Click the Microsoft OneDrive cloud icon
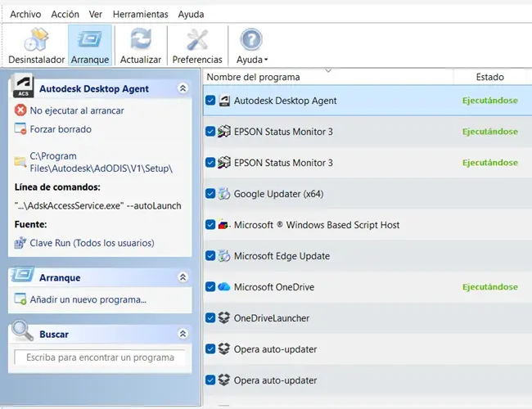The width and height of the screenshot is (532, 409). (224, 287)
